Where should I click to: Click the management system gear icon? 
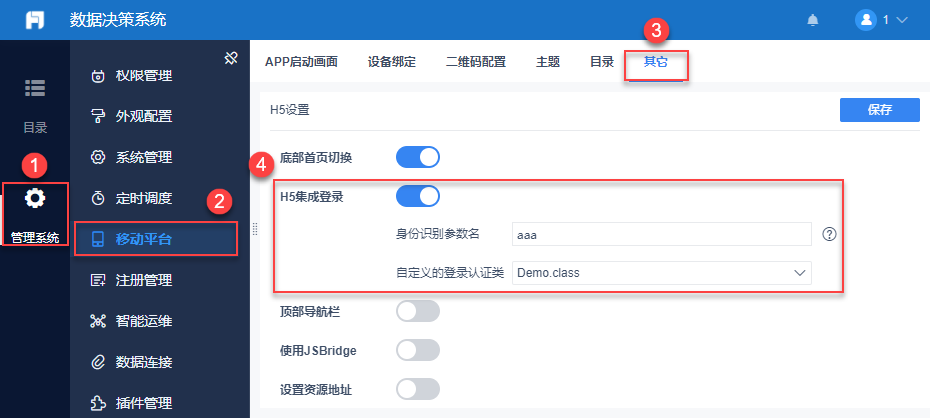click(35, 198)
